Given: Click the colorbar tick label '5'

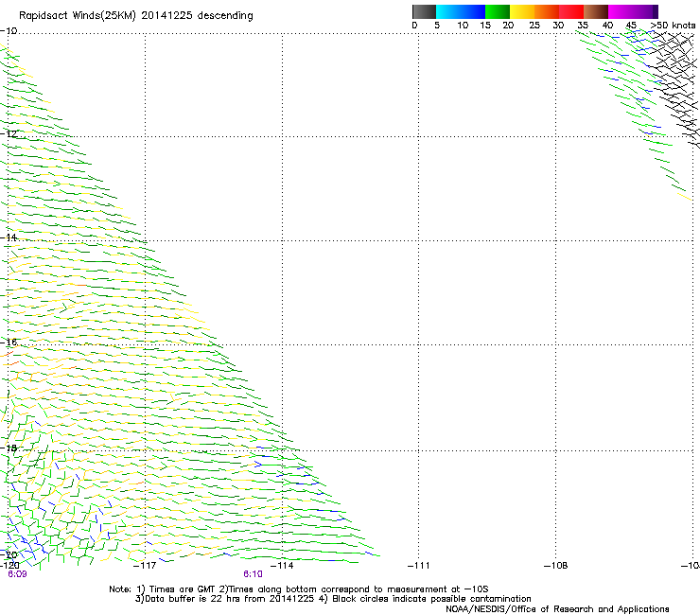Looking at the screenshot, I should click(437, 26).
